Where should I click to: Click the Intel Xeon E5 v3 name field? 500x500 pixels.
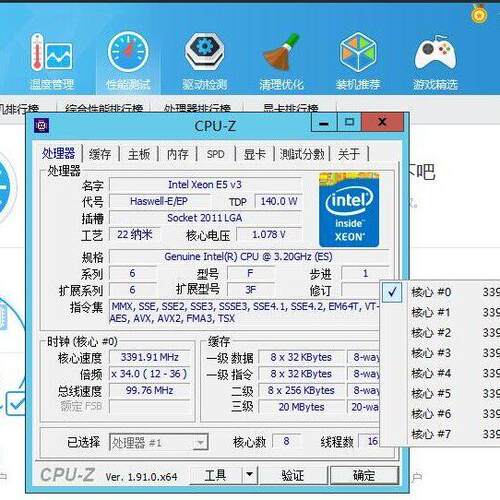coord(205,185)
